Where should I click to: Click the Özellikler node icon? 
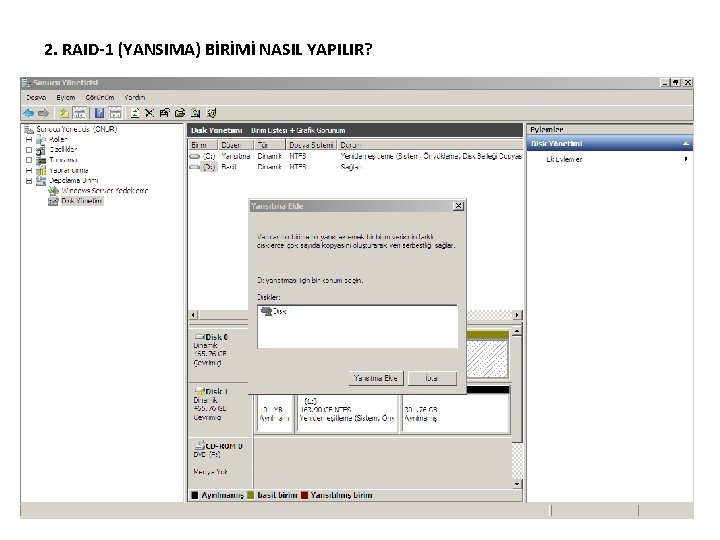(x=41, y=150)
